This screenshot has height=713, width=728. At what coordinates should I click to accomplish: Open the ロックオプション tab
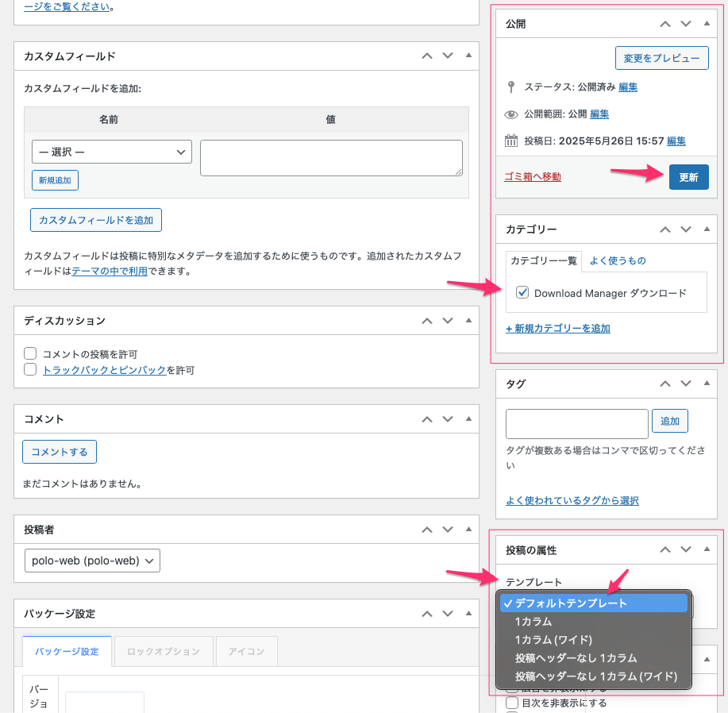click(x=164, y=651)
